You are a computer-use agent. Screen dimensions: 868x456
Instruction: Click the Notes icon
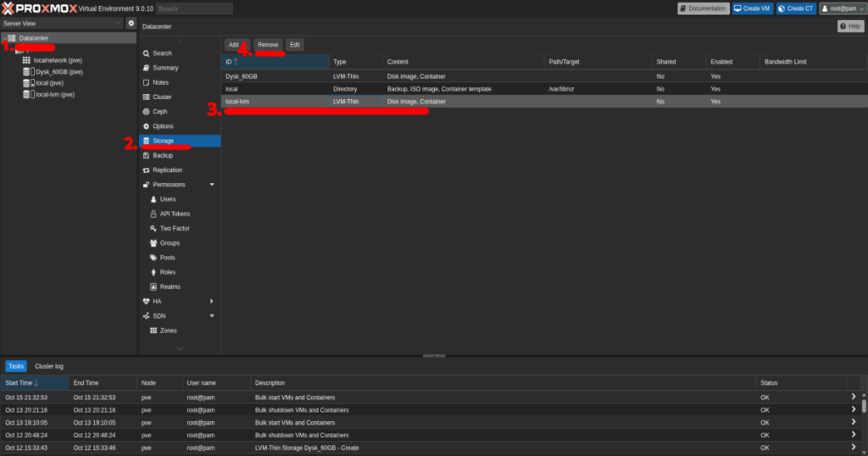tap(146, 82)
